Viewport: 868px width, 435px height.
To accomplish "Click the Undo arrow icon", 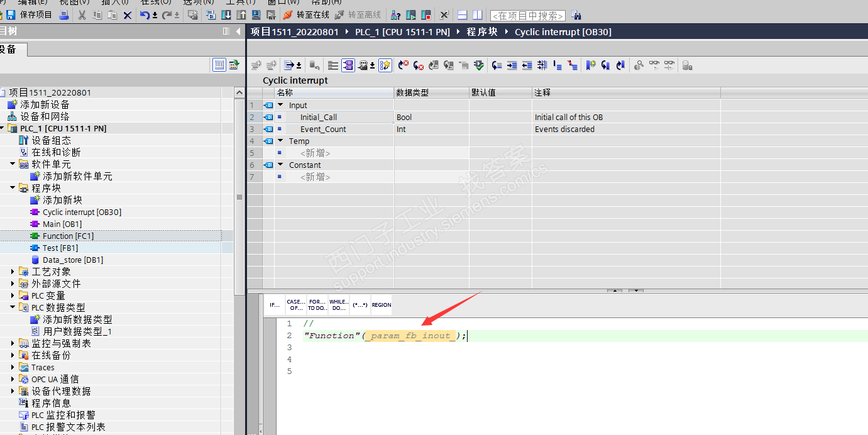I will tap(145, 14).
